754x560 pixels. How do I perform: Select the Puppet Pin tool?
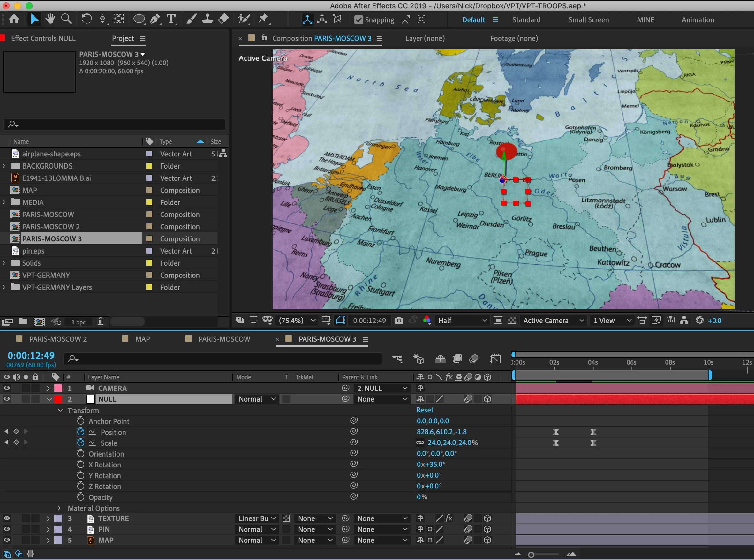tap(263, 19)
